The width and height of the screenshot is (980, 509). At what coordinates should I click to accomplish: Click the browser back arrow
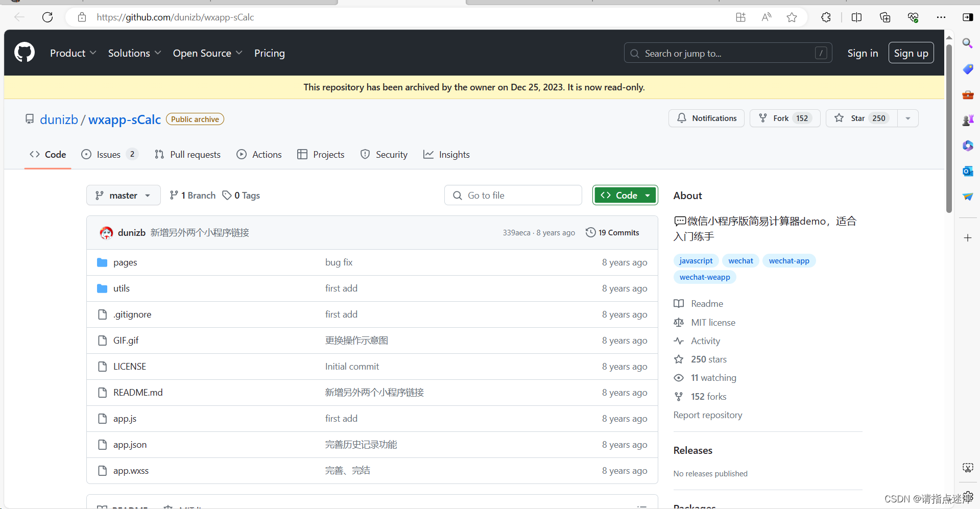tap(19, 17)
